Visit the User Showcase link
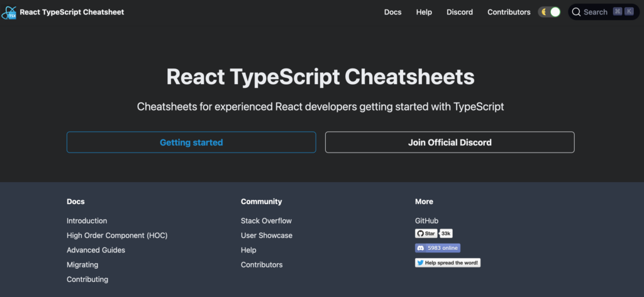This screenshot has height=297, width=644. (x=266, y=235)
